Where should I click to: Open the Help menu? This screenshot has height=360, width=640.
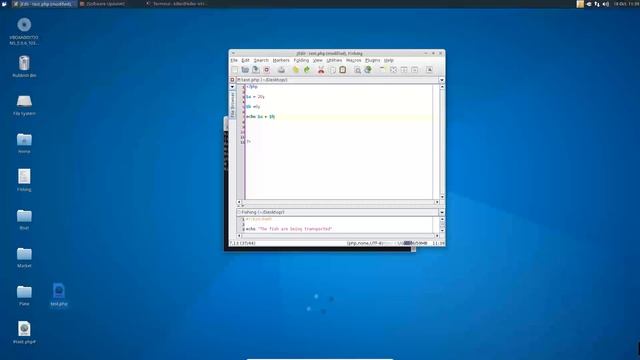(389, 60)
